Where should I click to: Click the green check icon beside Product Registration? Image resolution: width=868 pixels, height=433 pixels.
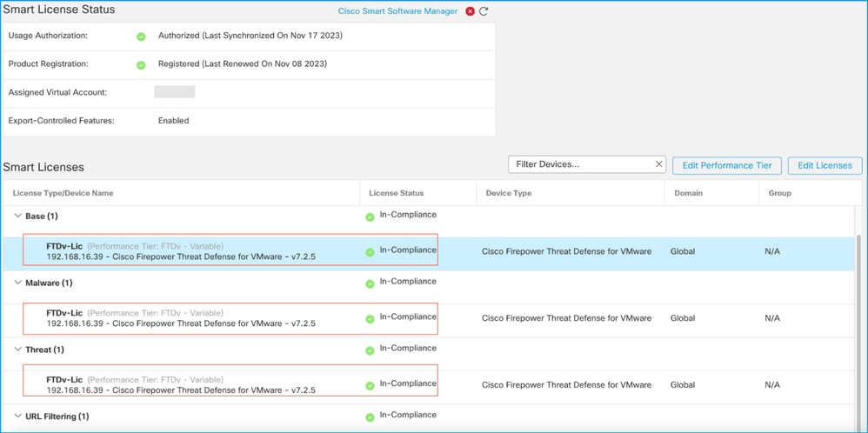point(141,65)
